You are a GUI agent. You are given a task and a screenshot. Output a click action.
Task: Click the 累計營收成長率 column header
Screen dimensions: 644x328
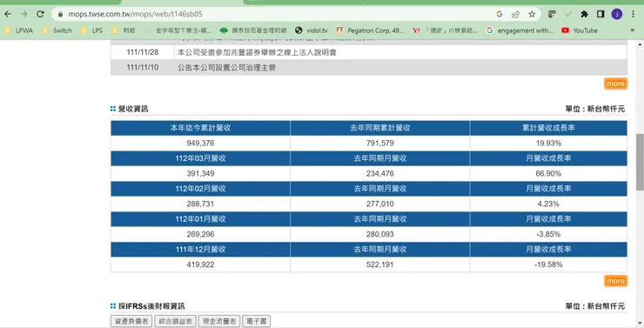pyautogui.click(x=548, y=128)
